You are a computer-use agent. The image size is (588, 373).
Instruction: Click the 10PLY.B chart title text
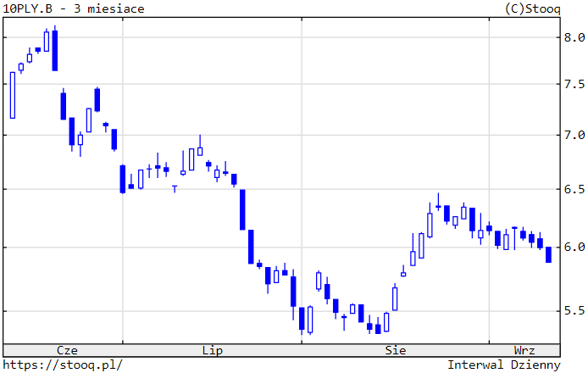point(74,8)
